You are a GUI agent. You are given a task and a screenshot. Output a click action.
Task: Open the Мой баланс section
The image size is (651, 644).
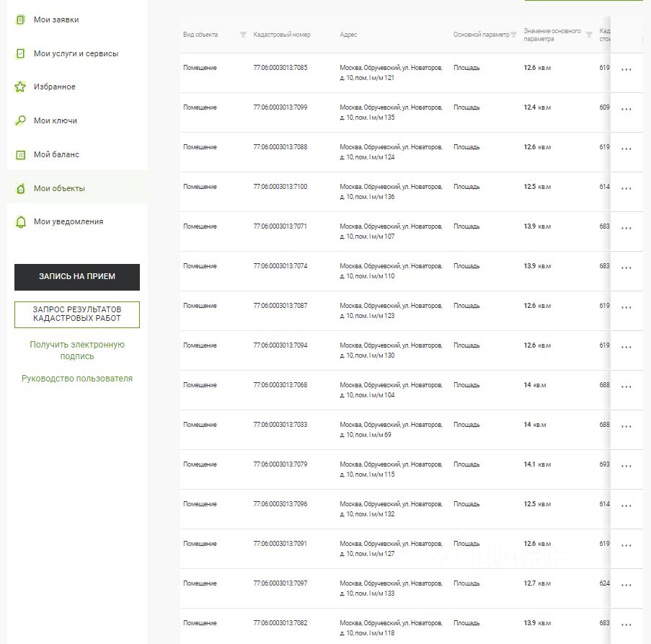point(56,154)
